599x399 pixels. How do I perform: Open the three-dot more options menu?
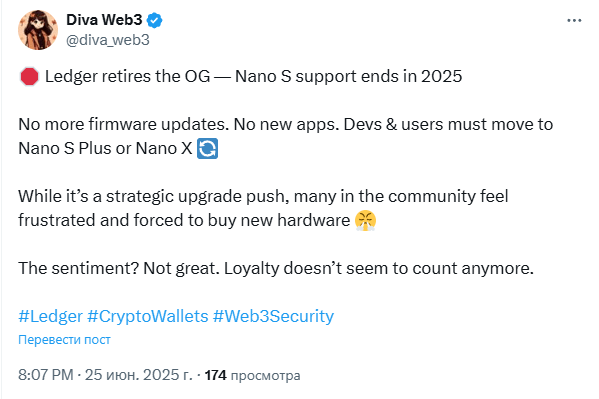coord(574,20)
